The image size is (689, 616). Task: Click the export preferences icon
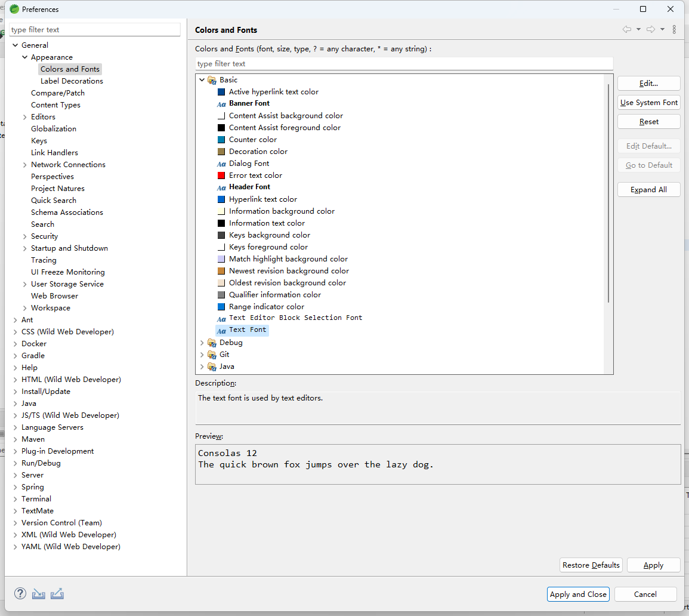(57, 593)
